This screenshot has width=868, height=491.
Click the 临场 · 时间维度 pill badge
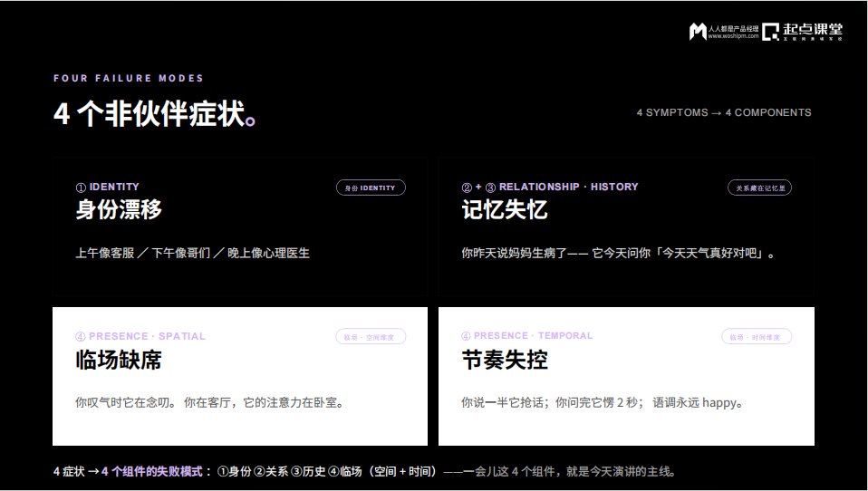757,337
